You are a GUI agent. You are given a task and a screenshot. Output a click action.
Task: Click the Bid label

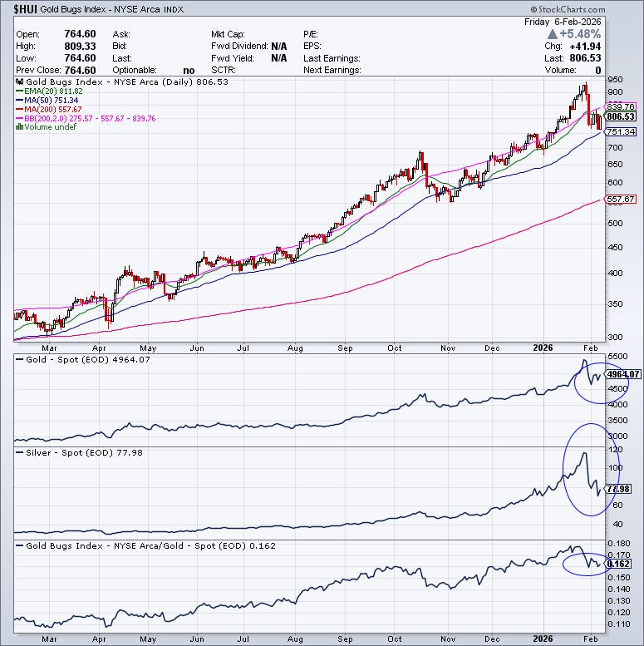pos(120,47)
